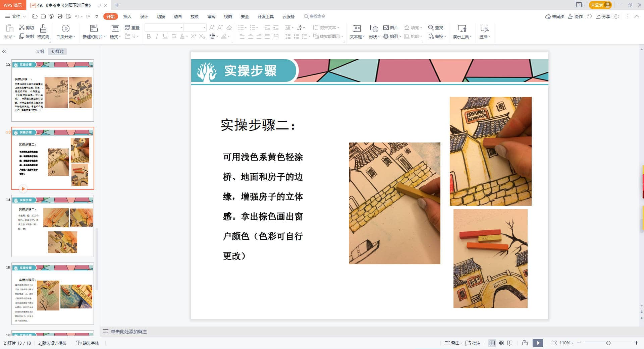Switch to the 切换 ribbon tab
The image size is (644, 349).
(161, 16)
